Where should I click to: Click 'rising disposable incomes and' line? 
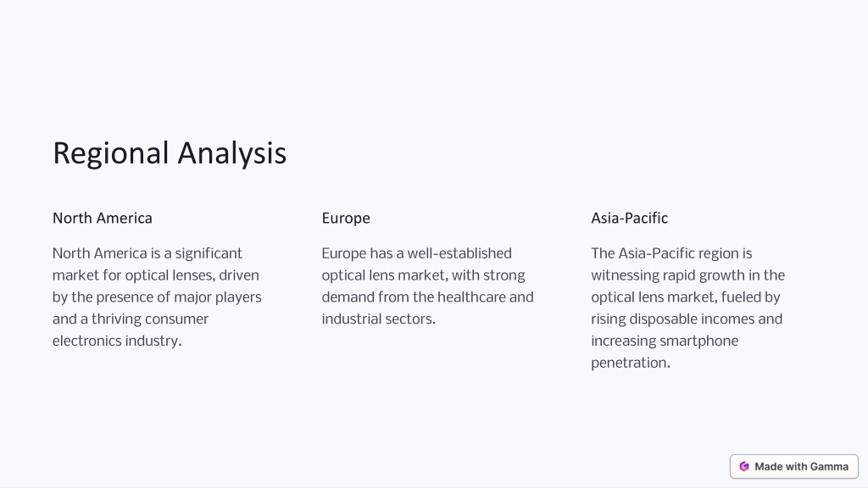687,319
